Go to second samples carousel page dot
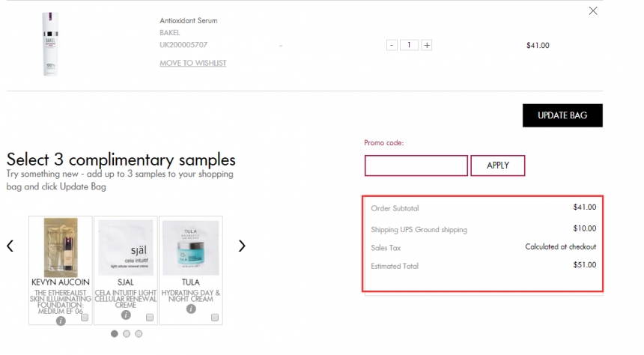 (127, 333)
